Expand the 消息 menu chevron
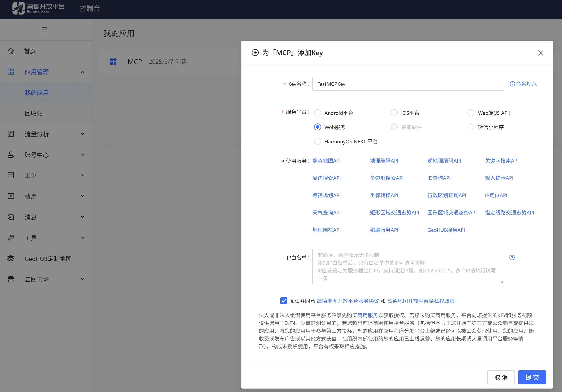562x392 pixels. click(83, 217)
